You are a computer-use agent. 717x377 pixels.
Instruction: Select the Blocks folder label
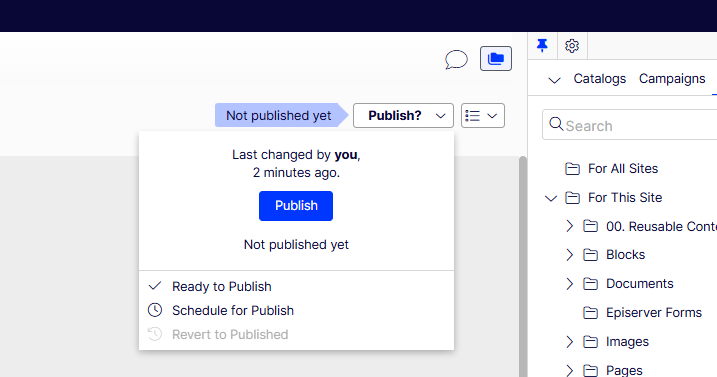coord(625,255)
